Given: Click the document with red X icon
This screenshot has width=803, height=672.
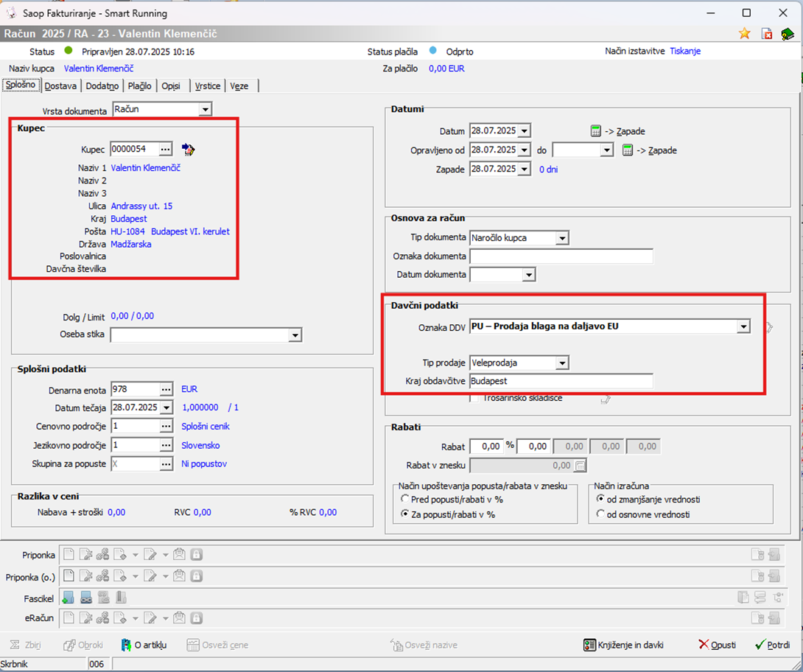Looking at the screenshot, I should point(767,34).
